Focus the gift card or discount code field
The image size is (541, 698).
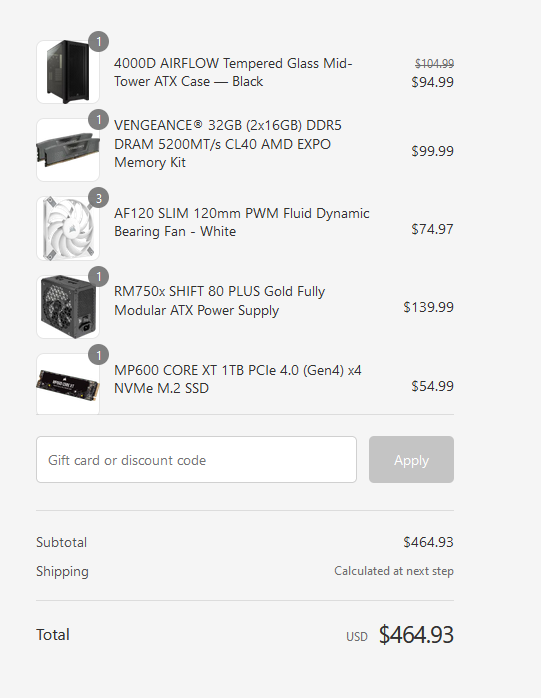pos(196,459)
